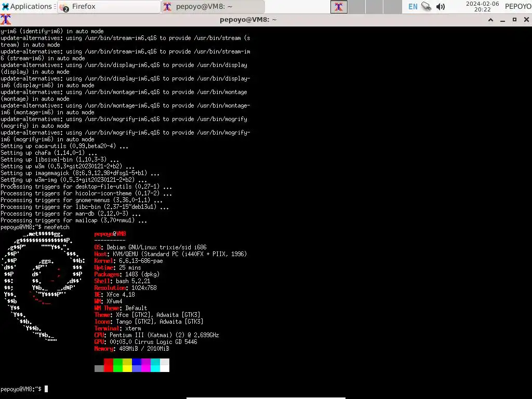Image resolution: width=532 pixels, height=399 pixels.
Task: Click the final shell prompt cursor
Action: (x=46, y=389)
